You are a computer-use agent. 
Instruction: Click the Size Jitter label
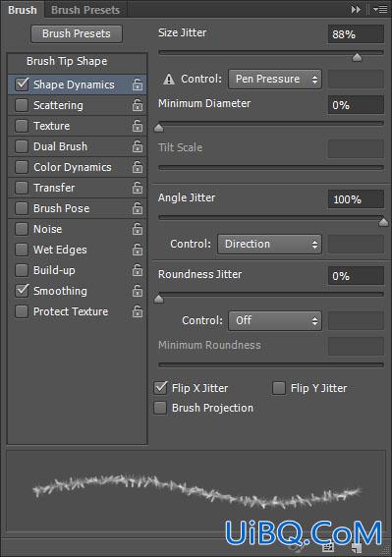click(183, 32)
